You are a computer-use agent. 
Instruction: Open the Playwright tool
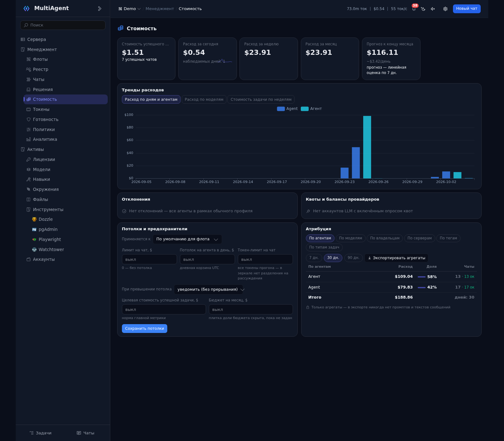coord(46,239)
